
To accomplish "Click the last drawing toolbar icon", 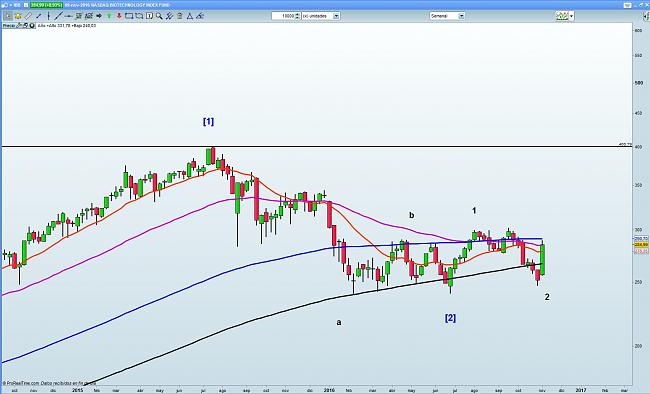I will [x=200, y=16].
